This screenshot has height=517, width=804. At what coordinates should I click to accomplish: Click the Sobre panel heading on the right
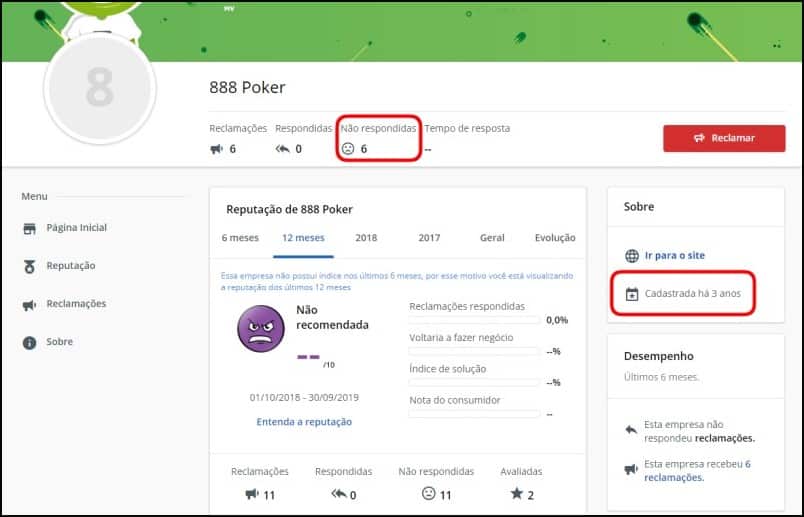pyautogui.click(x=639, y=207)
